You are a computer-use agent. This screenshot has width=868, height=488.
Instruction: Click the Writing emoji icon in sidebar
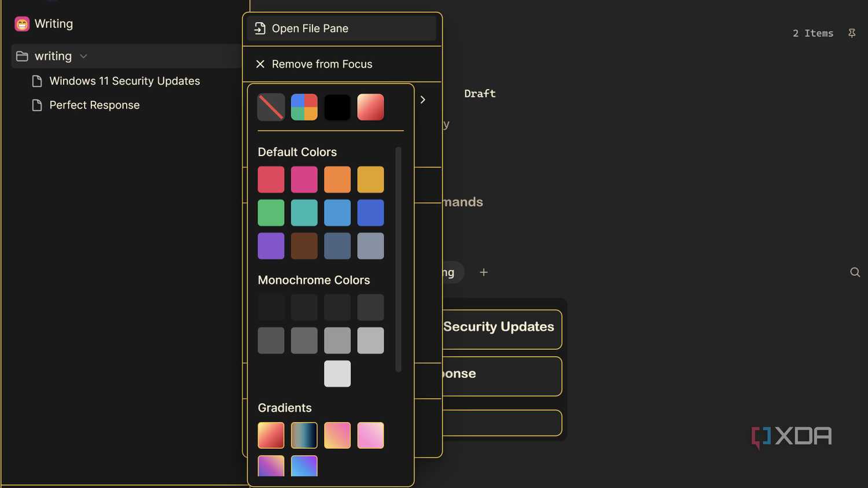click(22, 24)
